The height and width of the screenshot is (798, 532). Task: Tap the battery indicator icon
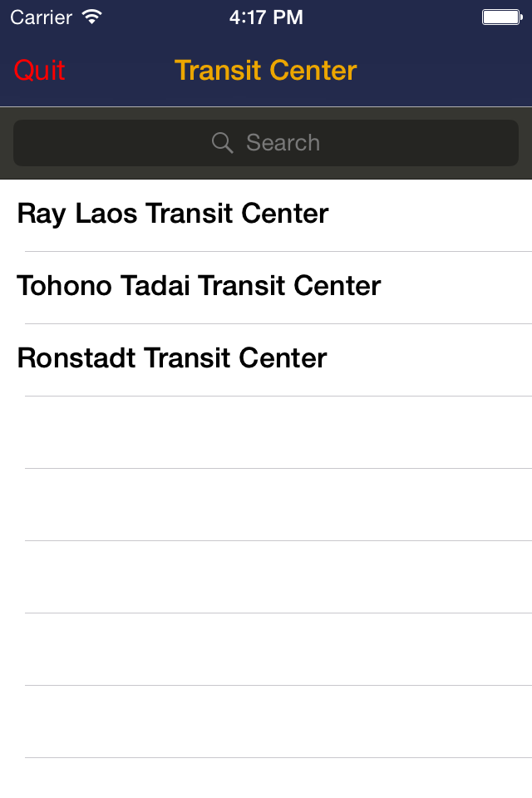coord(501,16)
